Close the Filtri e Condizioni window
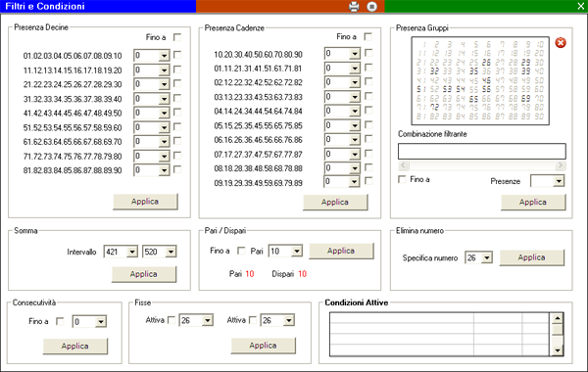Image resolution: width=588 pixels, height=372 pixels. (x=581, y=6)
